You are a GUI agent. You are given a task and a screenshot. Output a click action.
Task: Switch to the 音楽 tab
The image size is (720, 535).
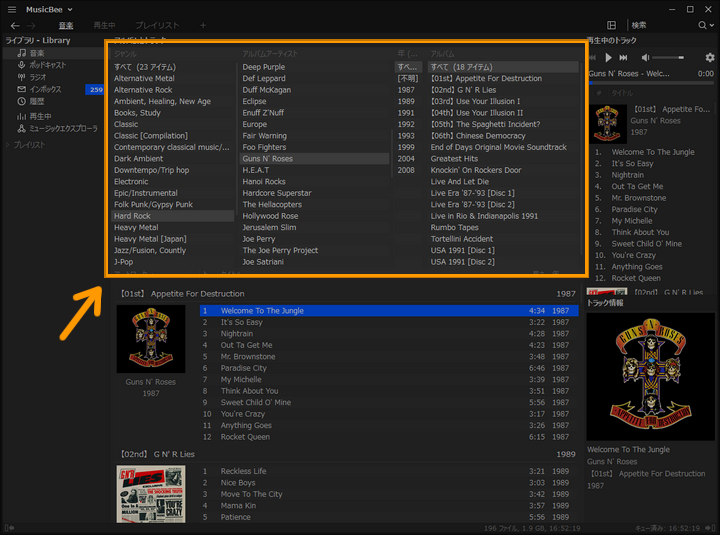point(66,26)
